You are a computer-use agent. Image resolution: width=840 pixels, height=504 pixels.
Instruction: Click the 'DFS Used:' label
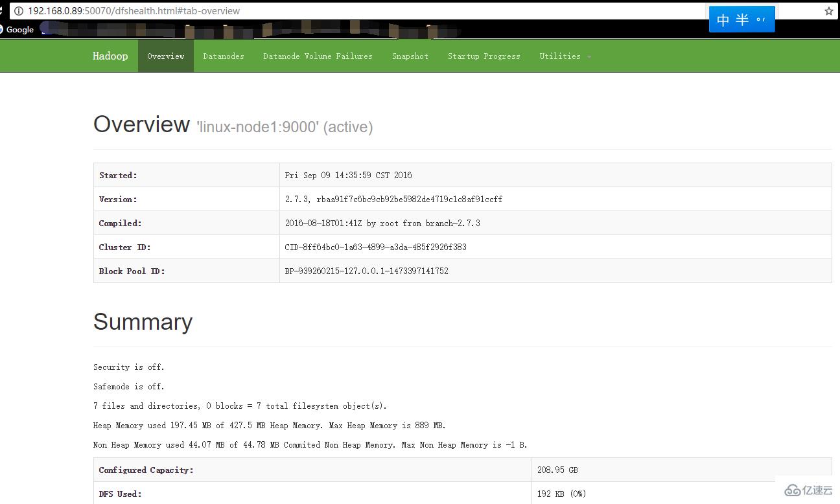tap(120, 494)
